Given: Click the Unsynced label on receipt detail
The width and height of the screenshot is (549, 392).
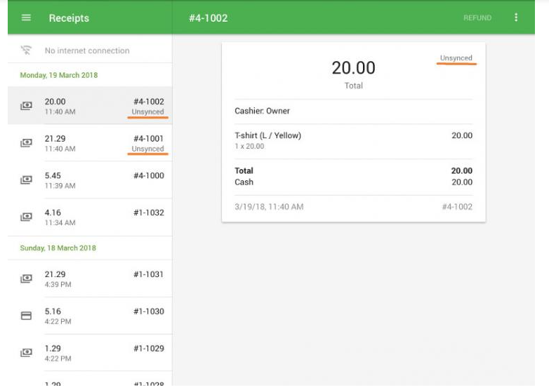Looking at the screenshot, I should click(456, 58).
